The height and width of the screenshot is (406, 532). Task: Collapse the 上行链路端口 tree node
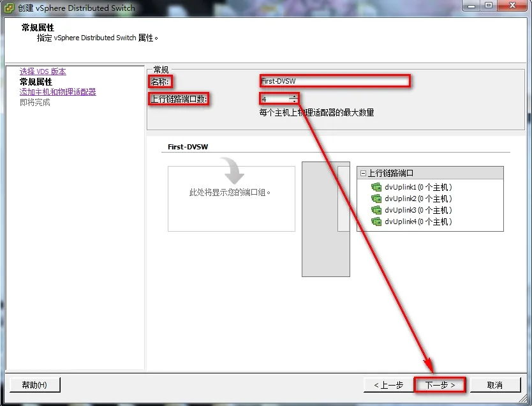click(x=363, y=173)
